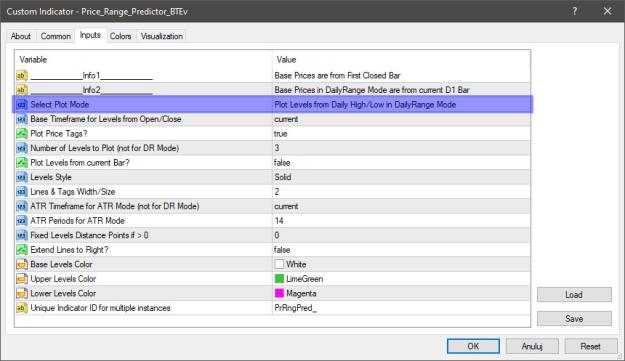Image resolution: width=625 pixels, height=361 pixels.
Task: Click icon next to Number of Levels to Plot
Action: click(x=22, y=148)
